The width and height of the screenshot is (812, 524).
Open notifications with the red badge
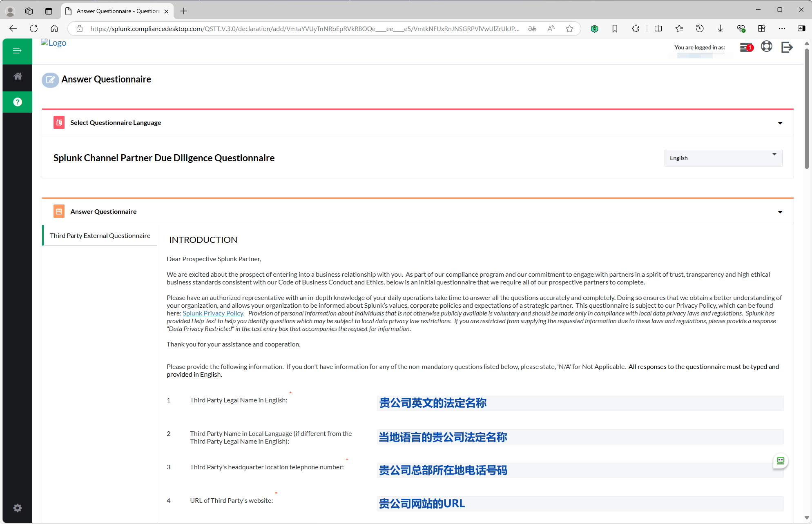click(746, 47)
